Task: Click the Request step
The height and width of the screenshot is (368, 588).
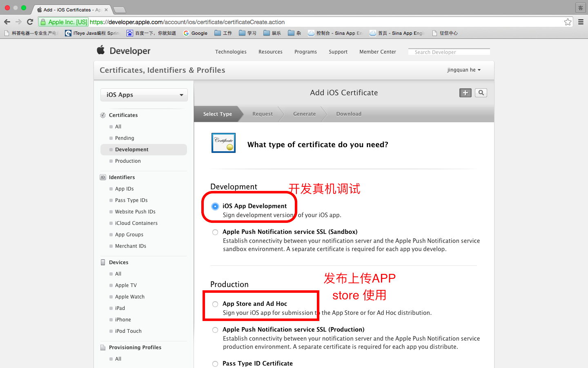Action: 263,114
